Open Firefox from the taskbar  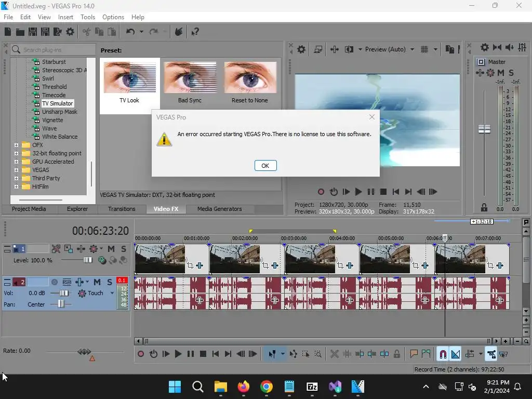pos(243,387)
